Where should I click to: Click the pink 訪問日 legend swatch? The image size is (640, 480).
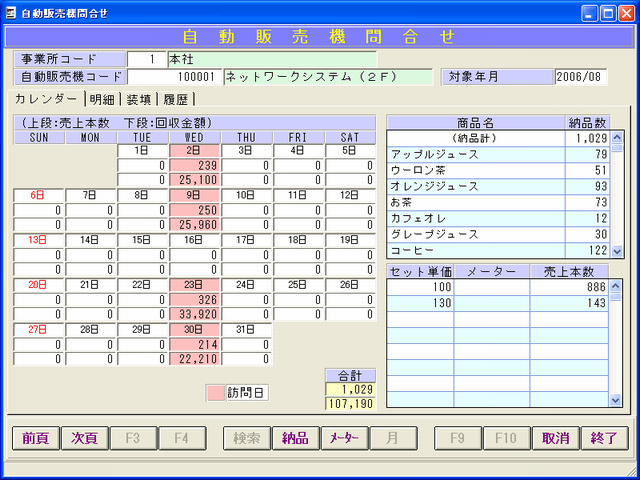216,393
